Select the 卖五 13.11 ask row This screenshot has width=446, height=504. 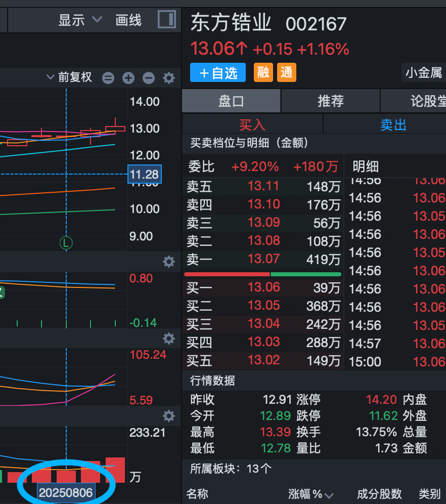click(263, 186)
